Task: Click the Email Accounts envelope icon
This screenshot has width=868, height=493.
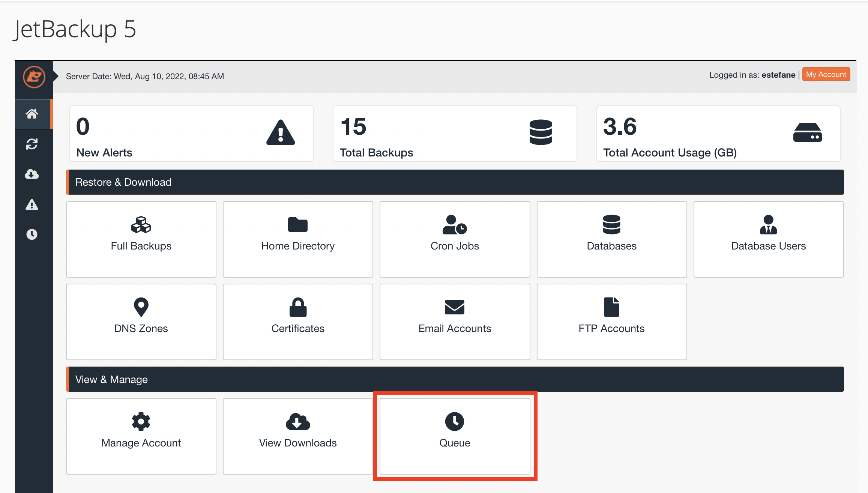Action: [x=455, y=307]
